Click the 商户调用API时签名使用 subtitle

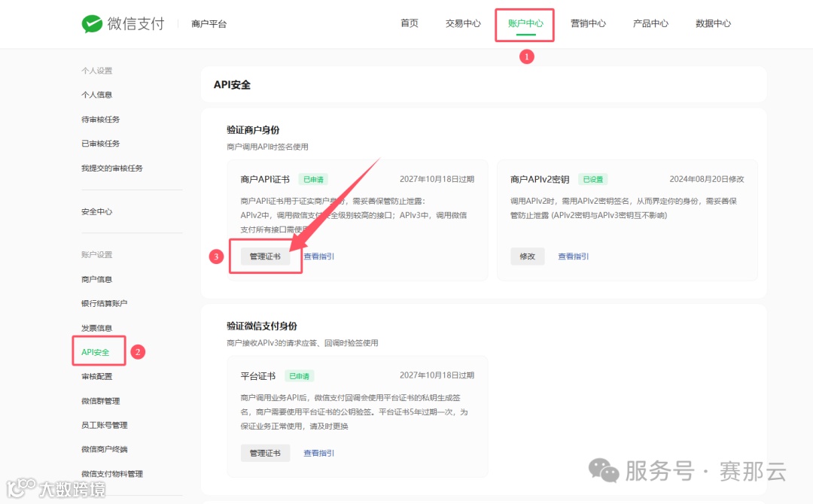[x=267, y=147]
